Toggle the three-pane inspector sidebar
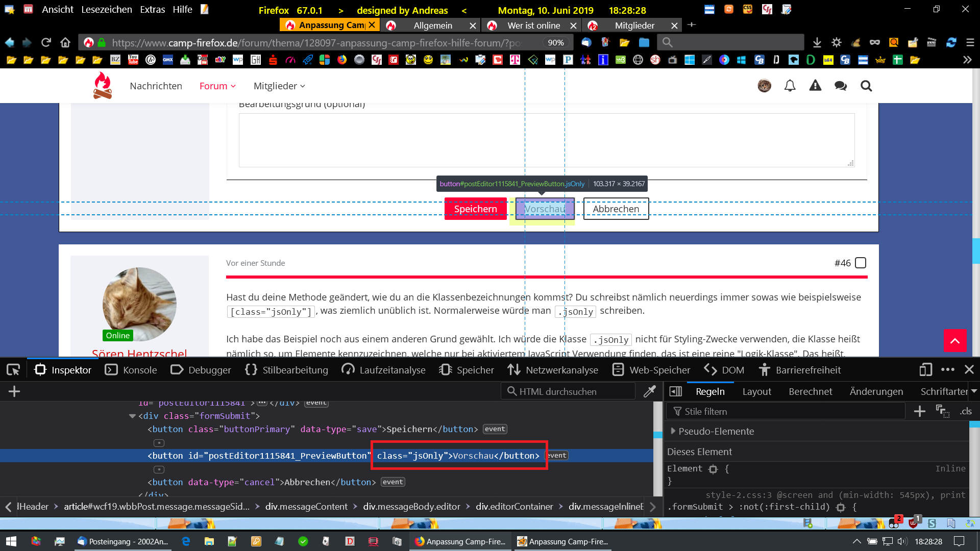This screenshot has height=551, width=980. click(x=675, y=391)
